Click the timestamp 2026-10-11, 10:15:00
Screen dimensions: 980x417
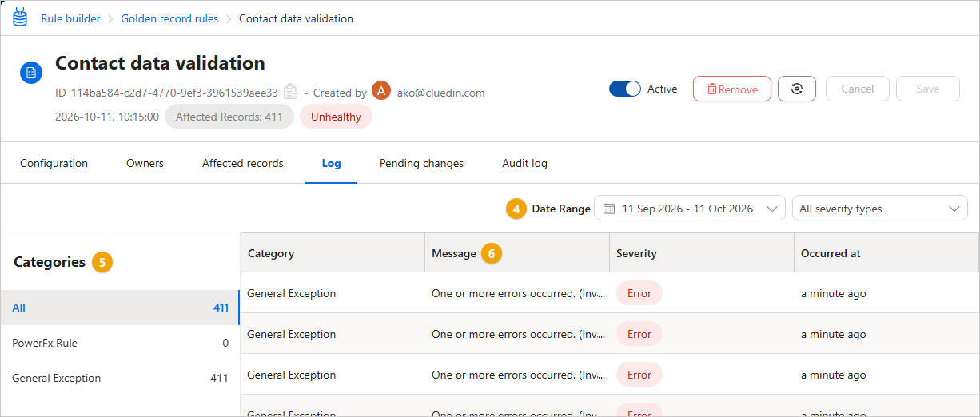107,117
